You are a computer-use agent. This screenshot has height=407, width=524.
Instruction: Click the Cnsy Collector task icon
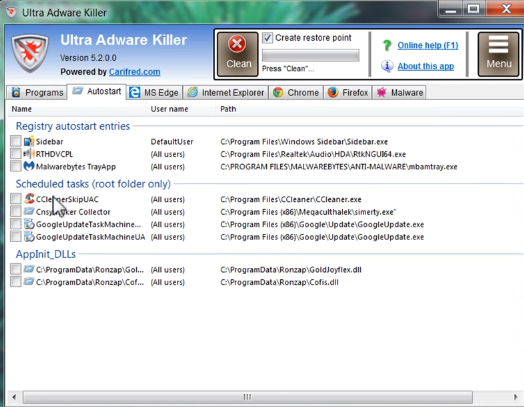point(29,212)
